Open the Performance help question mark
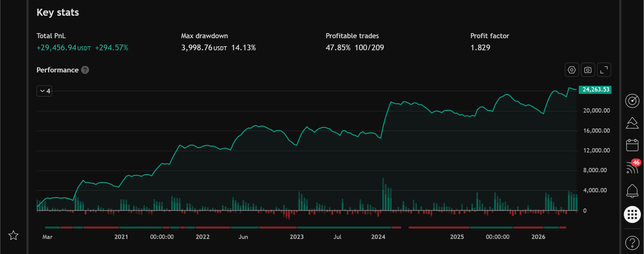 pyautogui.click(x=85, y=70)
